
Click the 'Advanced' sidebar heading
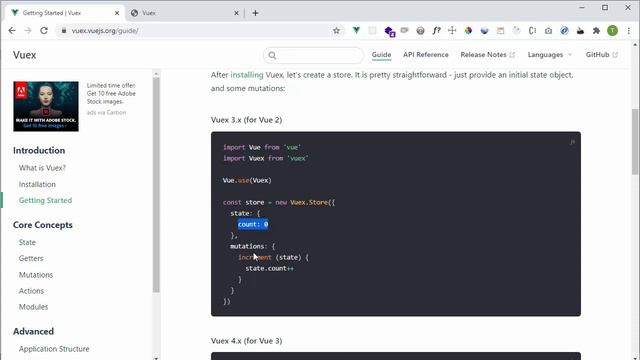tap(33, 331)
